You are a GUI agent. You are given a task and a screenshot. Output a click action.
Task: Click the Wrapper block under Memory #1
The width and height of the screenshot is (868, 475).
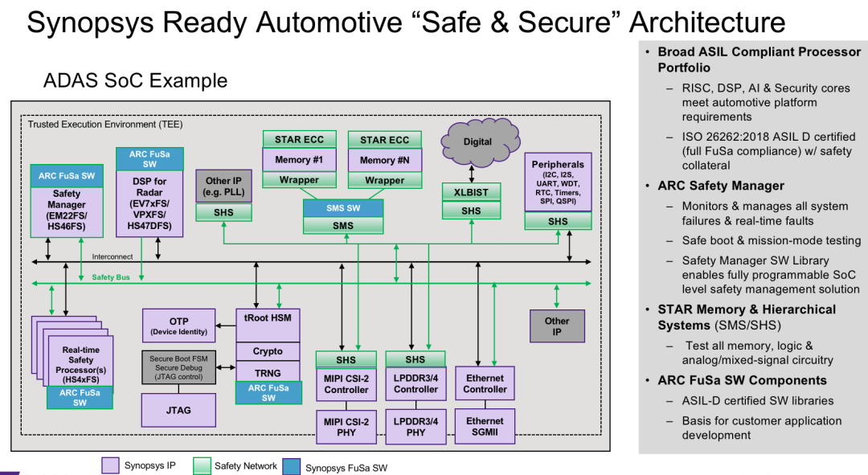[x=299, y=180]
